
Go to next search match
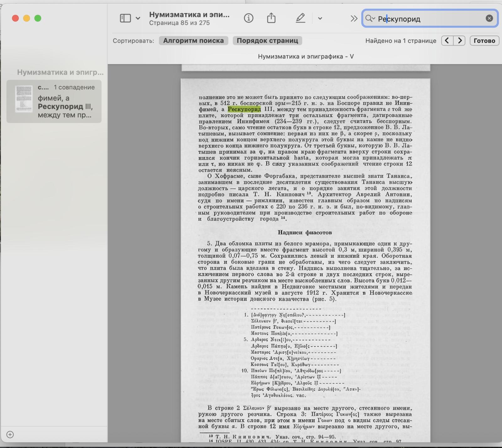[x=460, y=40]
